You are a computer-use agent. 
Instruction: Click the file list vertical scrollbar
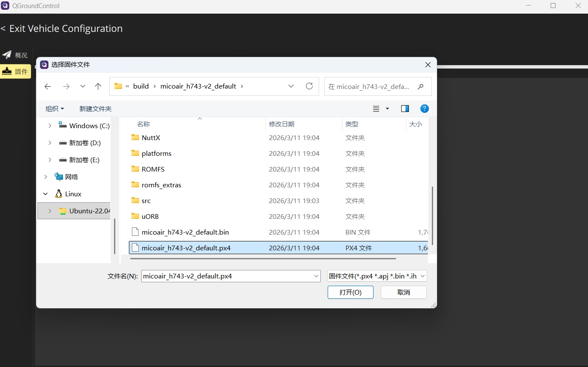(x=432, y=215)
